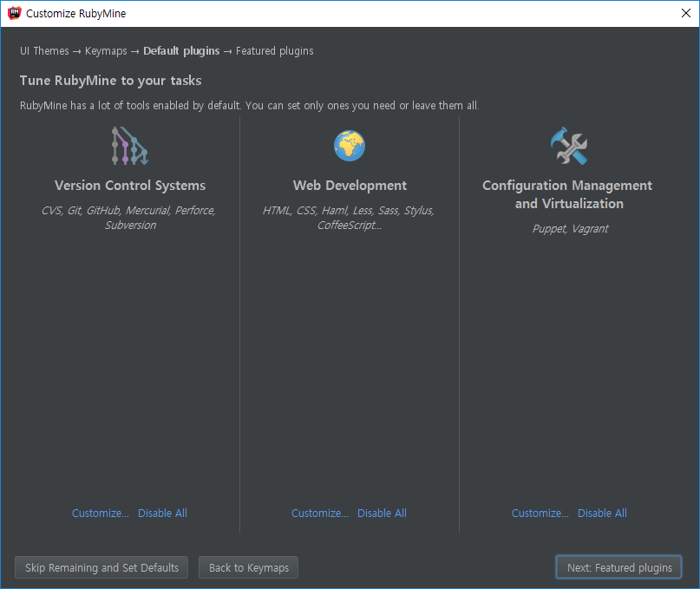Click the Version Control Systems branch icon
Screen dimensions: 700x589
click(129, 146)
